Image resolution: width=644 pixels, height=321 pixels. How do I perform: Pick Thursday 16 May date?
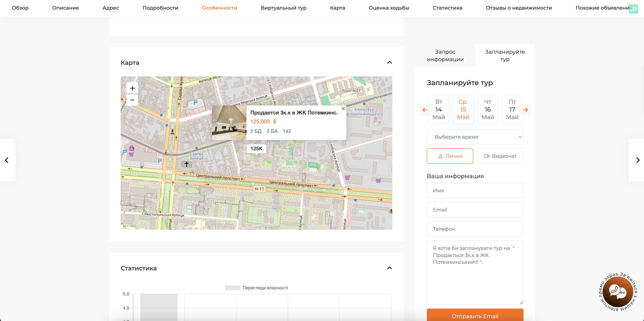487,109
